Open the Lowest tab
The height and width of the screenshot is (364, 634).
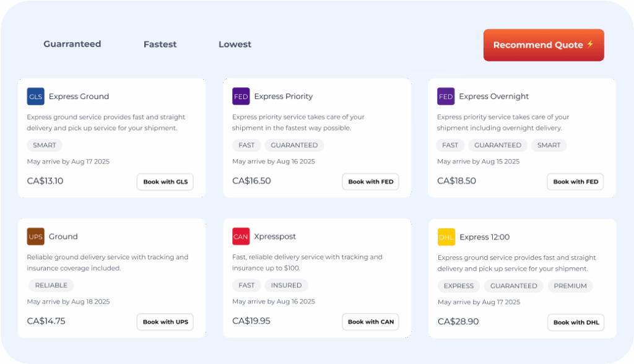point(235,45)
